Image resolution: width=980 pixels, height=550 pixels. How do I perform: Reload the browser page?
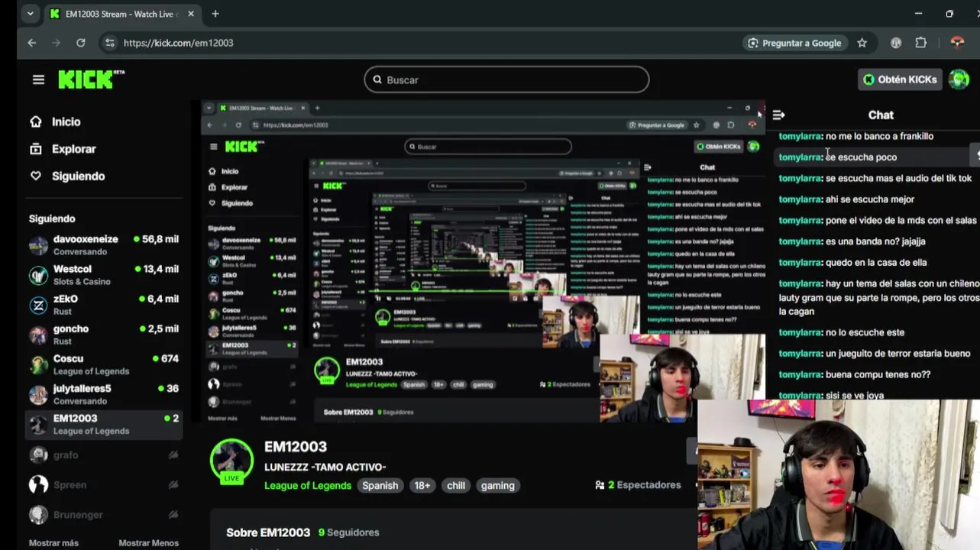coord(81,43)
